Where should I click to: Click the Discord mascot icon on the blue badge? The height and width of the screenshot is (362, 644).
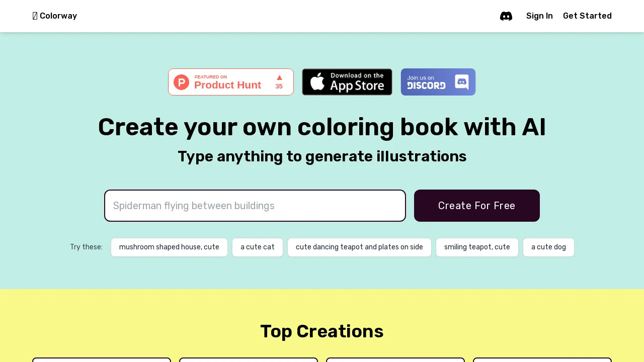(x=461, y=82)
